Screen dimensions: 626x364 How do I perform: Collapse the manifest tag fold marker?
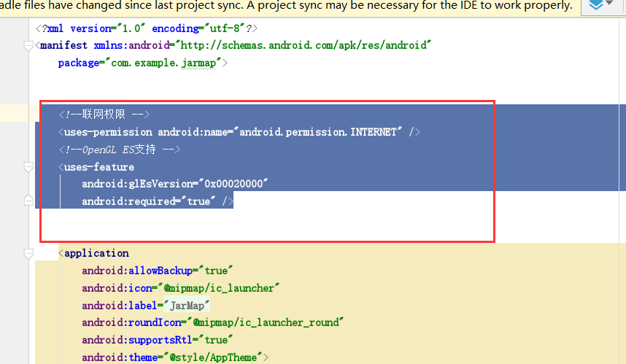click(x=28, y=45)
